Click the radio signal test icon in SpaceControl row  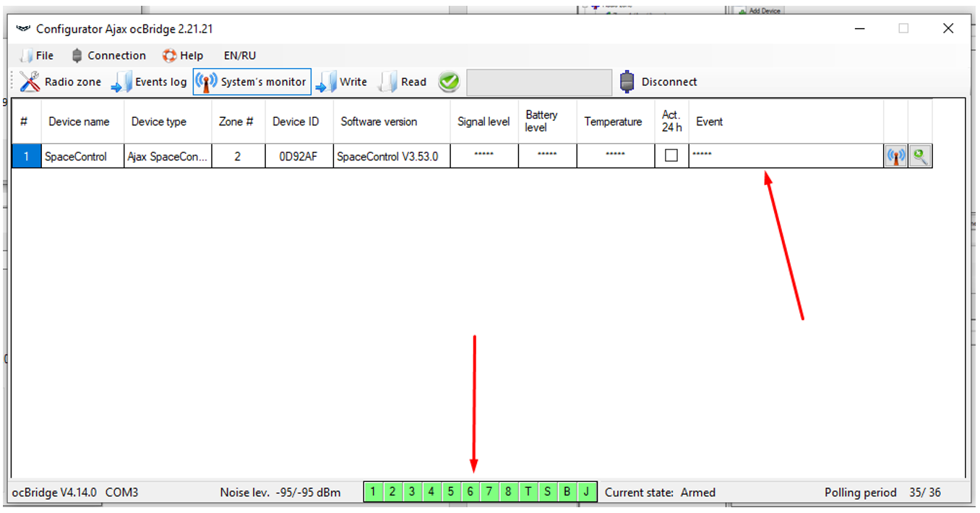tap(896, 156)
